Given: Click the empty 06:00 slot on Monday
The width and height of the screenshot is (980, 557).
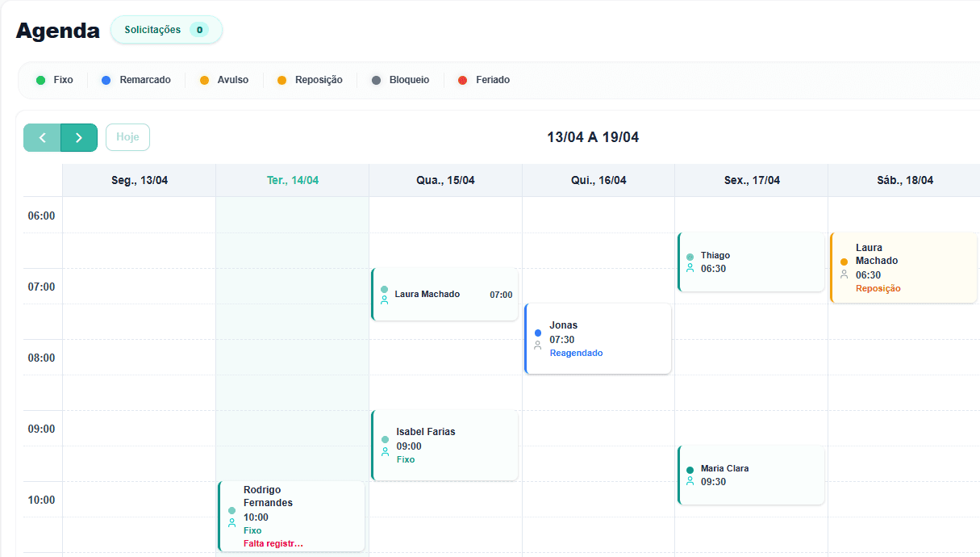Looking at the screenshot, I should tap(139, 216).
